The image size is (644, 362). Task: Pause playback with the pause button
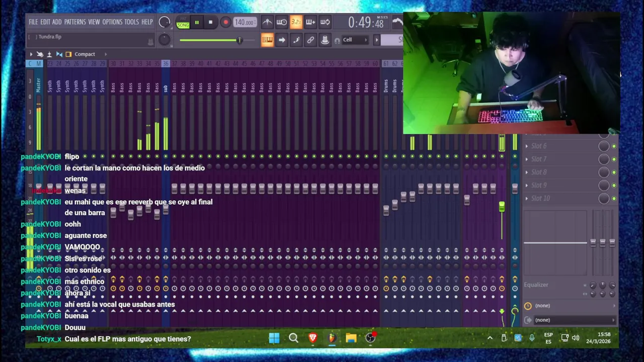(197, 22)
